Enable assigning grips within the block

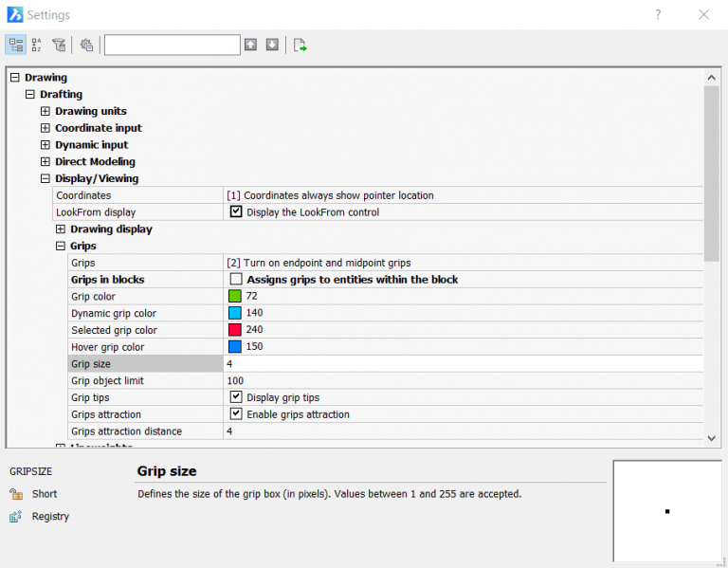[236, 279]
